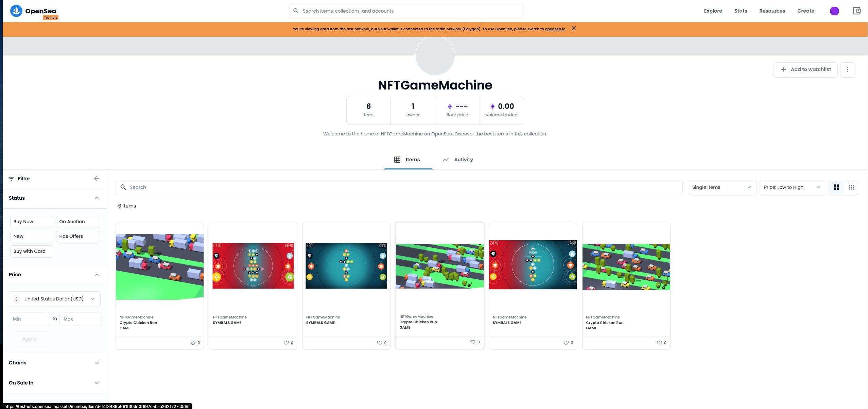Collapse the filter sidebar with arrow

[x=97, y=178]
